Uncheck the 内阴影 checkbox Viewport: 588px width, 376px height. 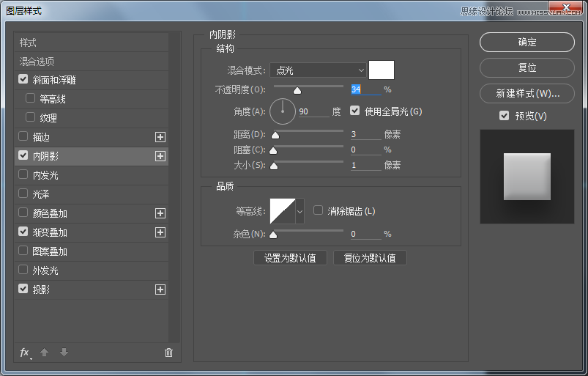click(23, 155)
